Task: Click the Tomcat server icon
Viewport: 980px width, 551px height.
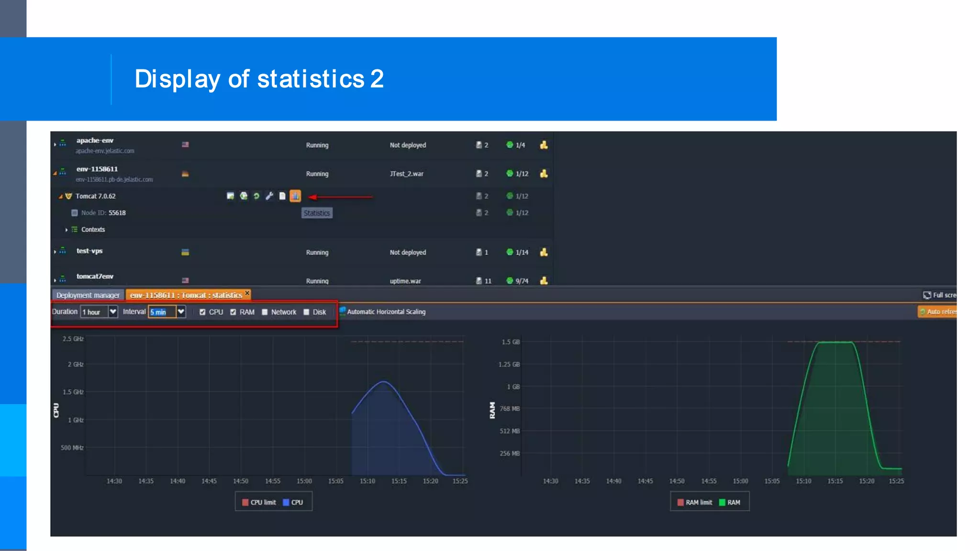Action: click(x=68, y=196)
